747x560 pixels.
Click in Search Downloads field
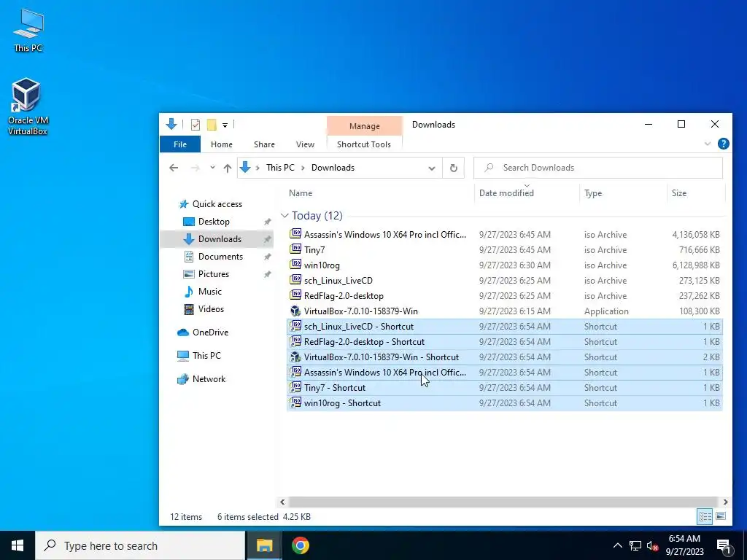pyautogui.click(x=598, y=168)
